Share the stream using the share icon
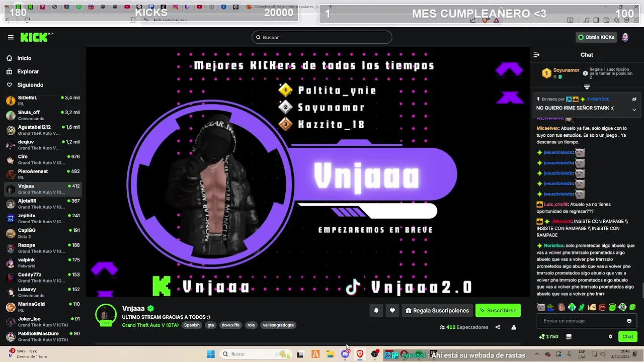The image size is (644, 362). 498,327
